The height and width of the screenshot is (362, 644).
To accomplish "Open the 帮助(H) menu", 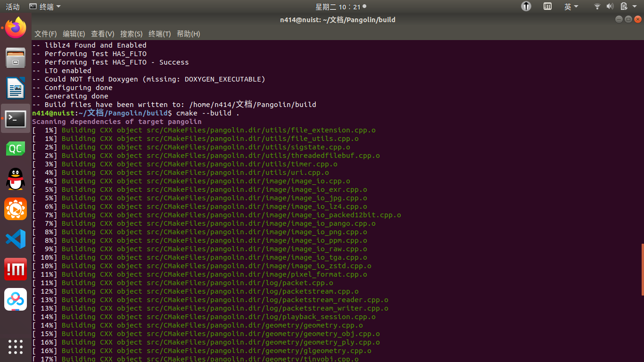I will click(188, 34).
